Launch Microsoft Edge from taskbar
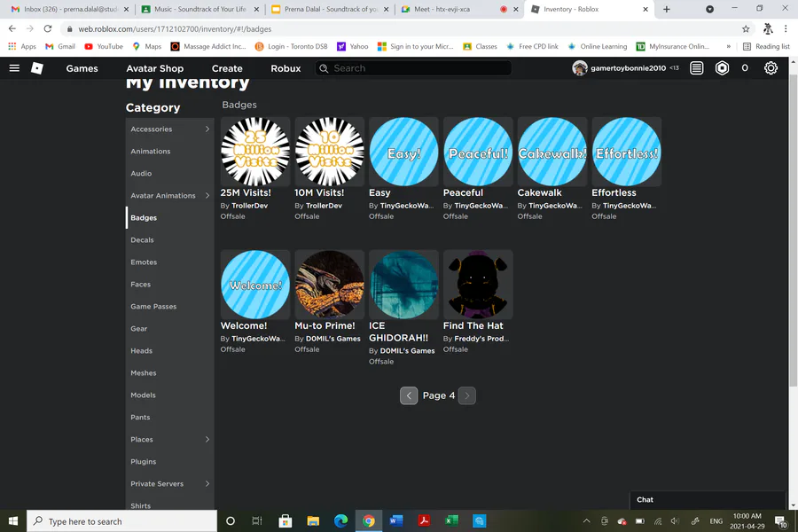Screen dimensions: 798x532 (340, 520)
